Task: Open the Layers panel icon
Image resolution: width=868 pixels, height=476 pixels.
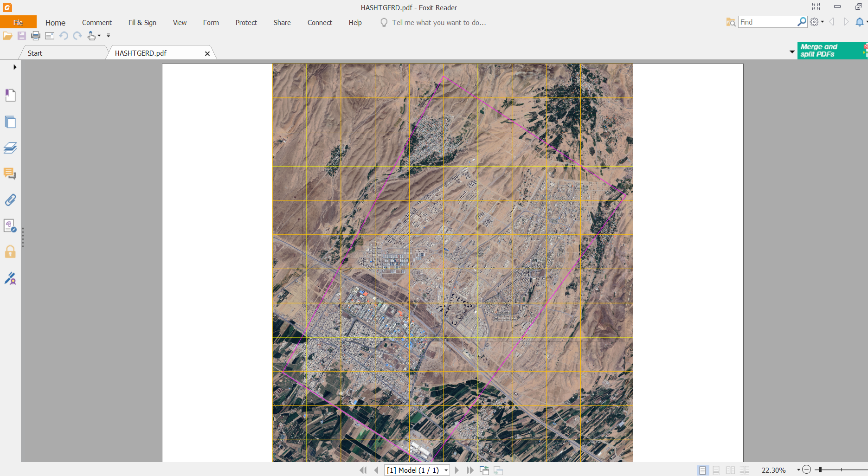Action: pos(10,148)
